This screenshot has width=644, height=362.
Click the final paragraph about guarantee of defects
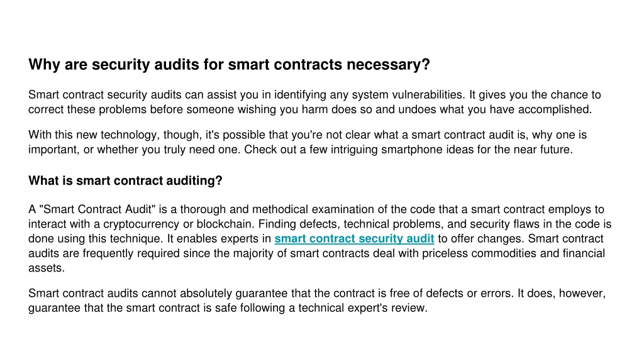317,301
